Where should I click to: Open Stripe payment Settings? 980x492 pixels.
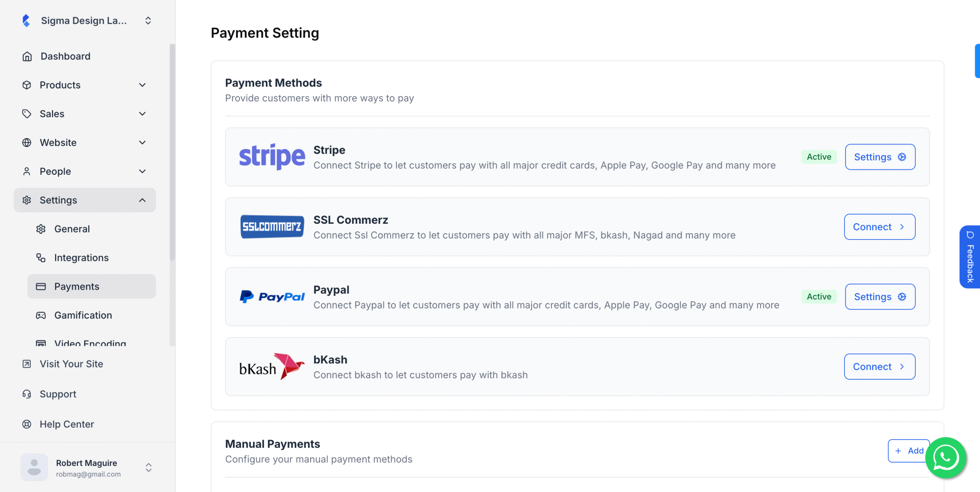point(880,157)
